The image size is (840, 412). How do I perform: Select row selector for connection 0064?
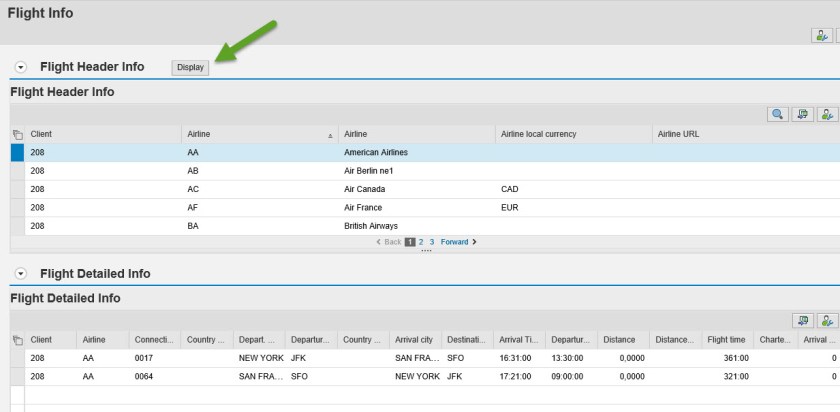pyautogui.click(x=16, y=377)
